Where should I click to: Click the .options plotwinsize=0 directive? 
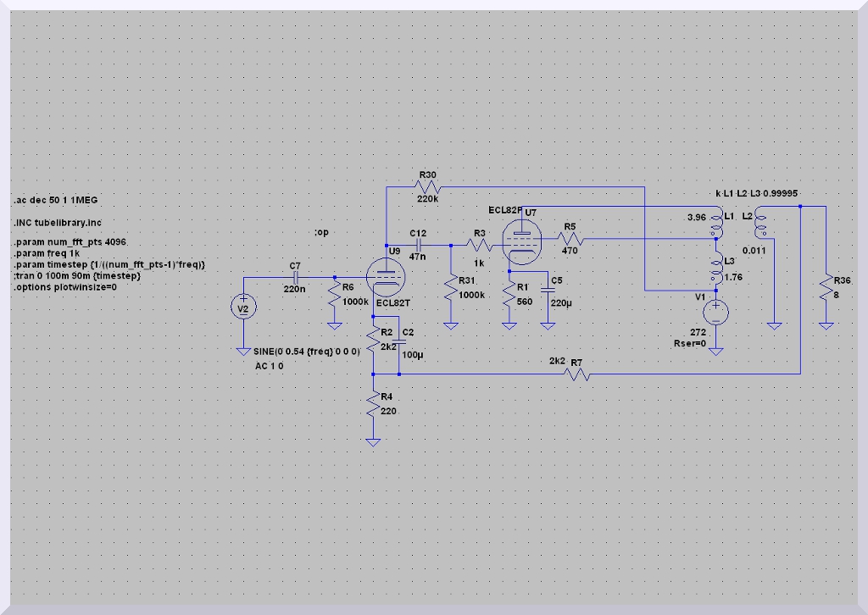pyautogui.click(x=64, y=287)
